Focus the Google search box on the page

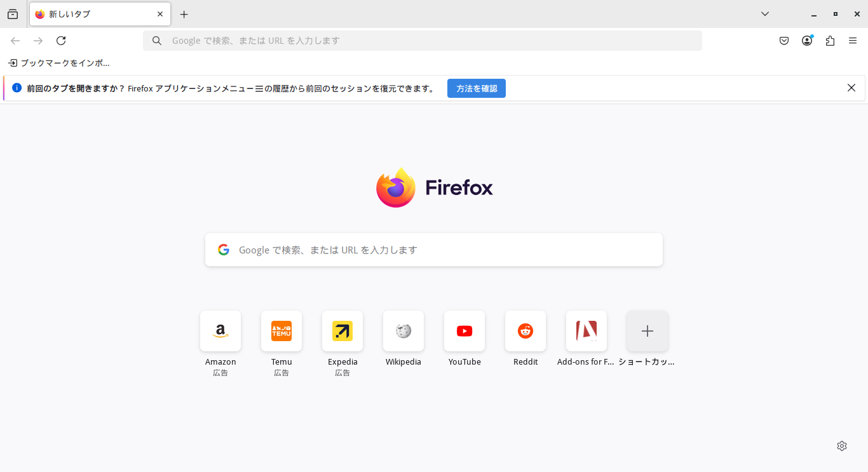434,250
